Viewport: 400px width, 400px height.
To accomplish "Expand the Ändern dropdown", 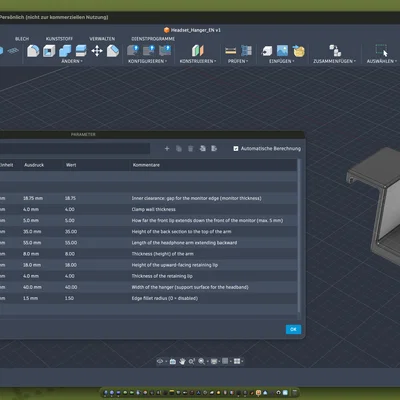I will pos(72,61).
